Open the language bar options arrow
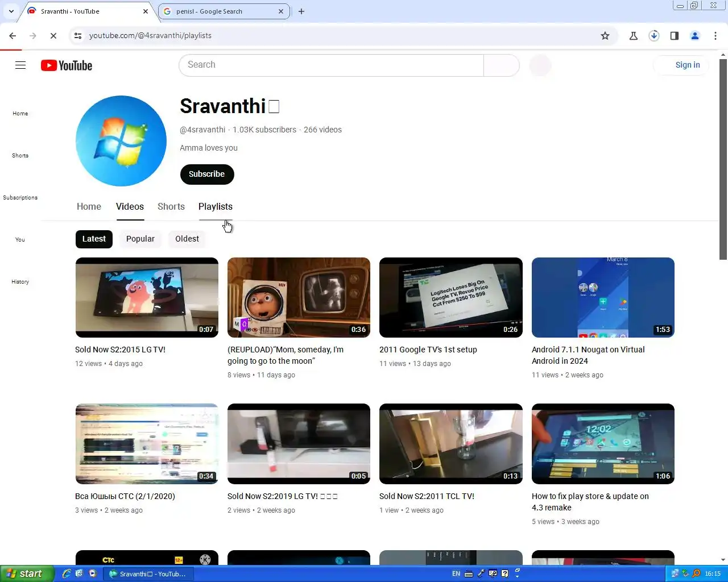 tap(517, 576)
